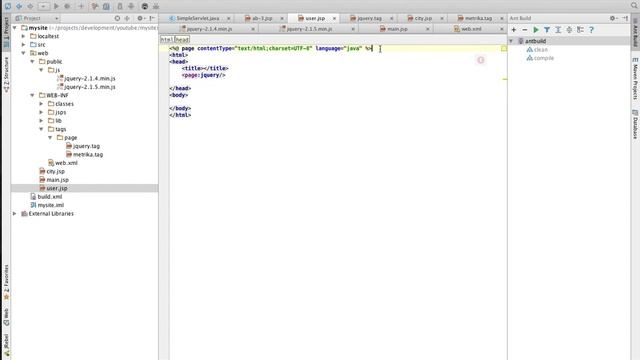The width and height of the screenshot is (640, 360).
Task: Switch to metrika.tag editor tab
Action: click(478, 18)
